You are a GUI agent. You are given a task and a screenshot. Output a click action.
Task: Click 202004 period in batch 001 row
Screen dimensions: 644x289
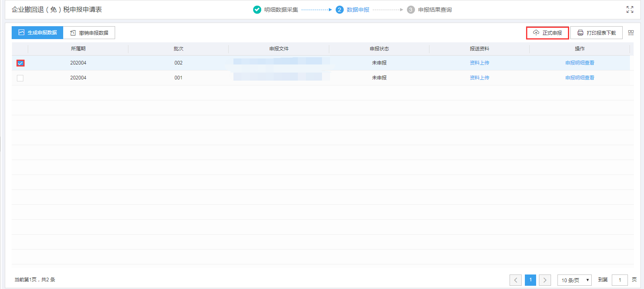[78, 78]
